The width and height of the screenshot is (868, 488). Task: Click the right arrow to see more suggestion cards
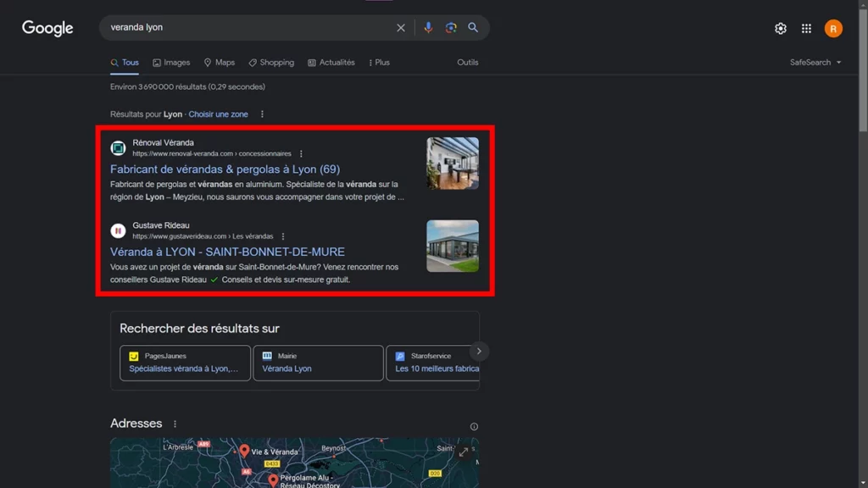pos(479,351)
